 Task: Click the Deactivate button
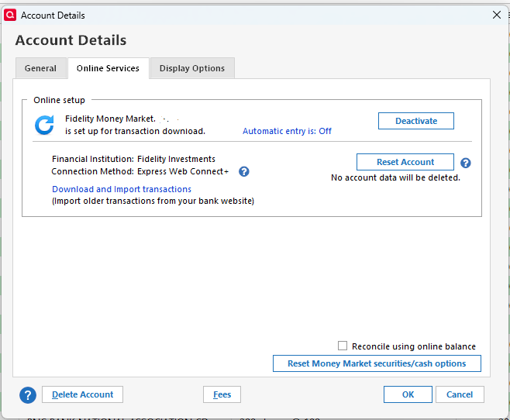coord(416,121)
